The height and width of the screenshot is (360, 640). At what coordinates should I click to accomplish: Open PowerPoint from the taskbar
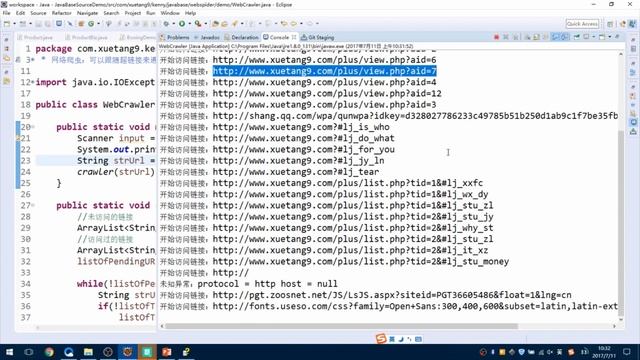click(x=167, y=352)
